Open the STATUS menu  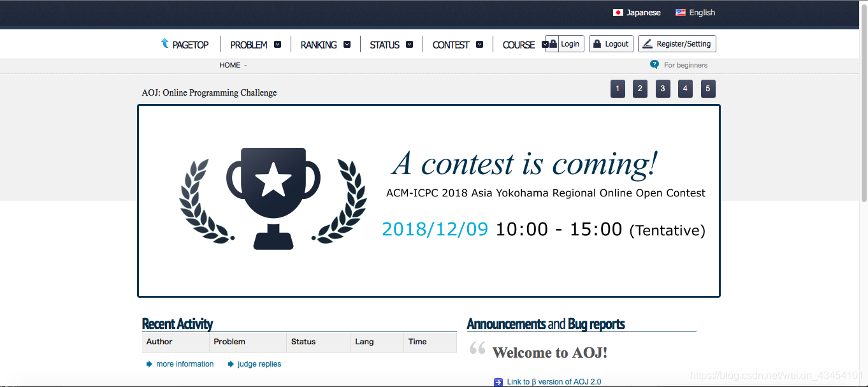tap(385, 45)
